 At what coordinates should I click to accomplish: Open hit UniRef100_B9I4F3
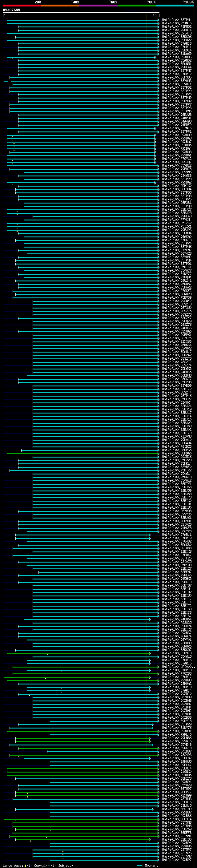(x=176, y=33)
